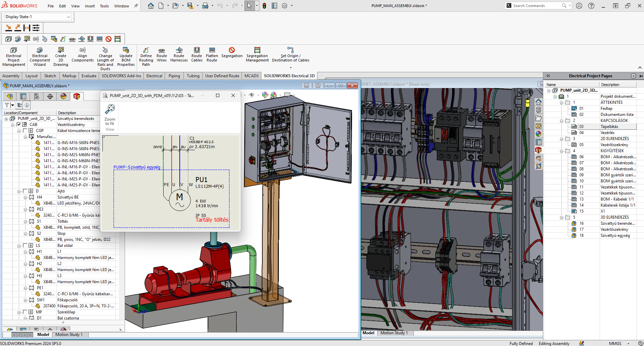The width and height of the screenshot is (644, 346).
Task: Click the Flatten Route tool
Action: coord(212,54)
